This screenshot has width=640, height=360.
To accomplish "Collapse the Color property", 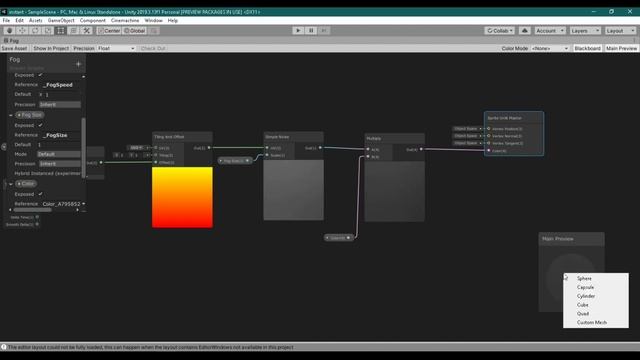I will [11, 184].
